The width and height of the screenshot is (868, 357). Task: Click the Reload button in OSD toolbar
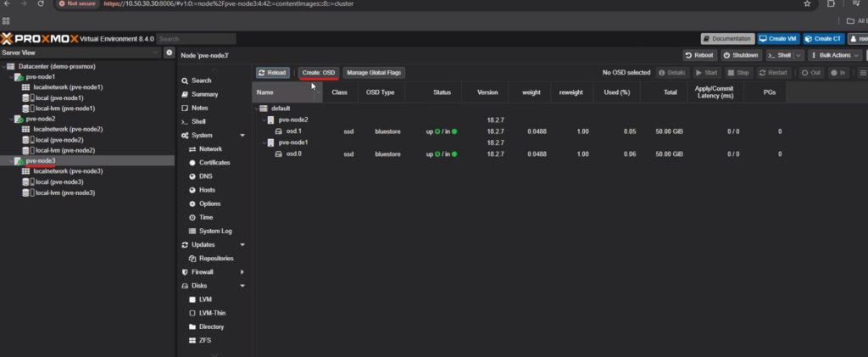click(273, 73)
